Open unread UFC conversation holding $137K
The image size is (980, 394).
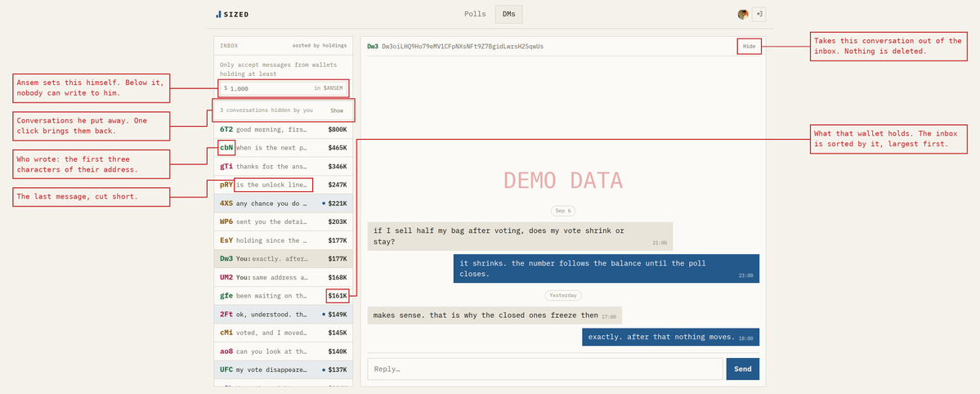click(x=283, y=369)
